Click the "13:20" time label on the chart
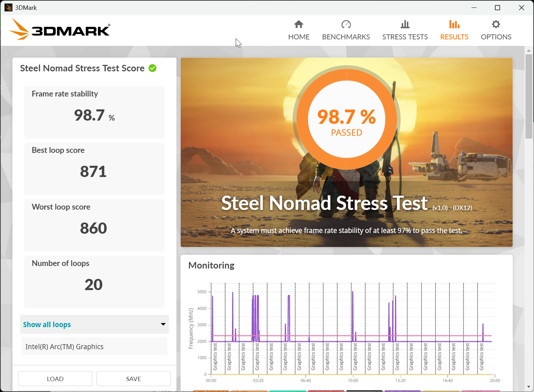The height and width of the screenshot is (392, 534). point(400,380)
